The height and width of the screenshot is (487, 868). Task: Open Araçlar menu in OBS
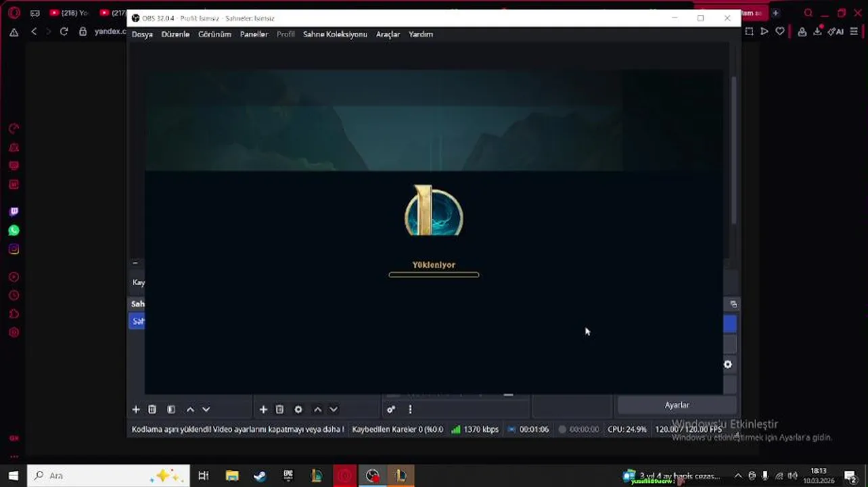tap(388, 34)
